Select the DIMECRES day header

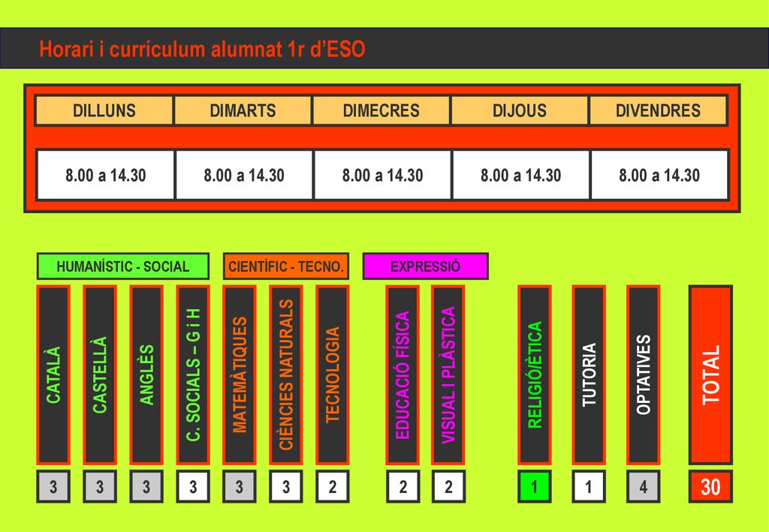coord(381,110)
